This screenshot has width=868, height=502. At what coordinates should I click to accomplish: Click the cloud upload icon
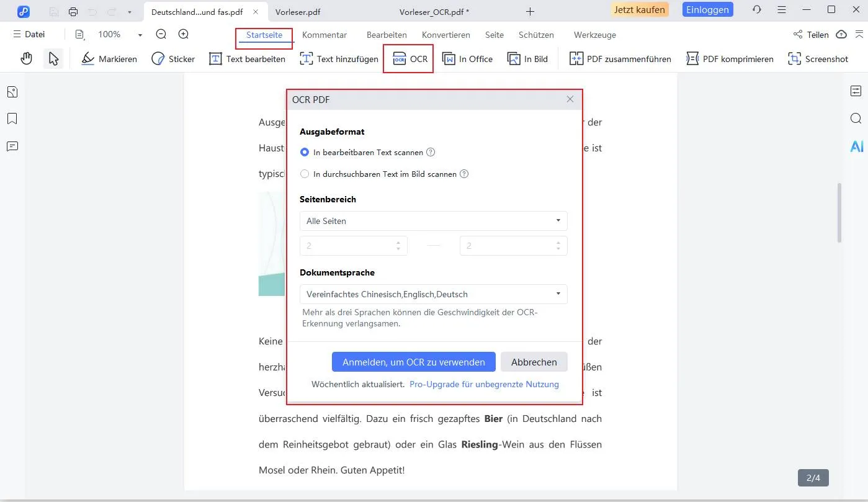click(x=841, y=35)
